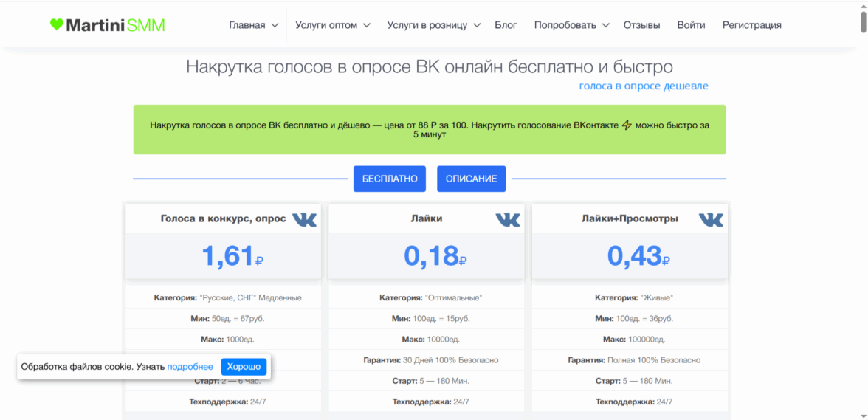
Task: Open the Услуги оптом menu
Action: 326,25
